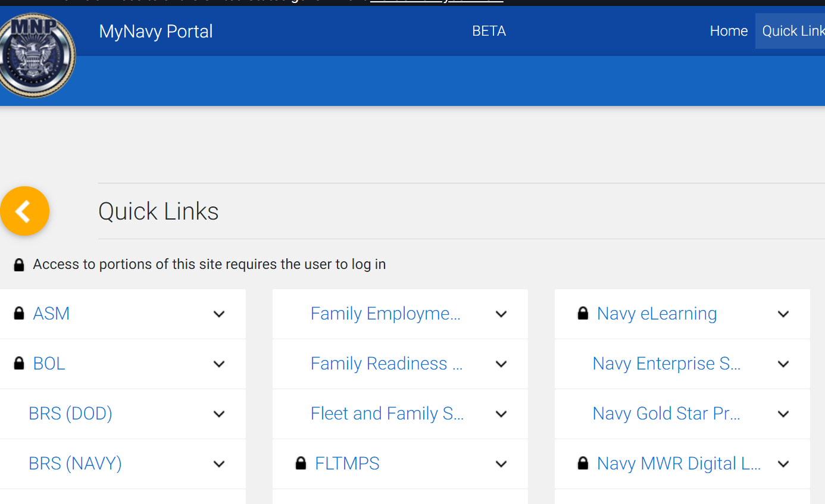Expand the BRS (DOD) chevron
The height and width of the screenshot is (504, 825).
219,414
